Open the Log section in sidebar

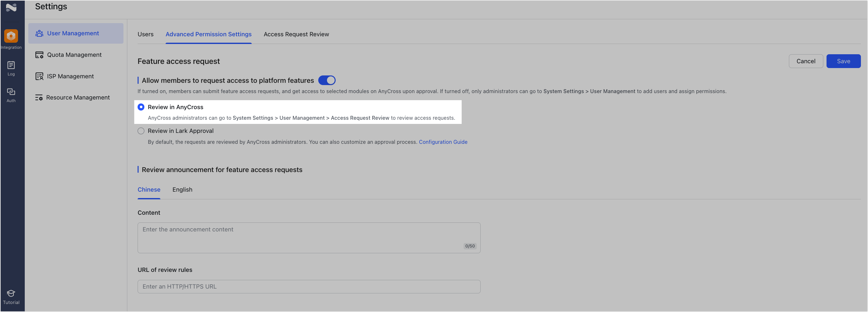11,67
